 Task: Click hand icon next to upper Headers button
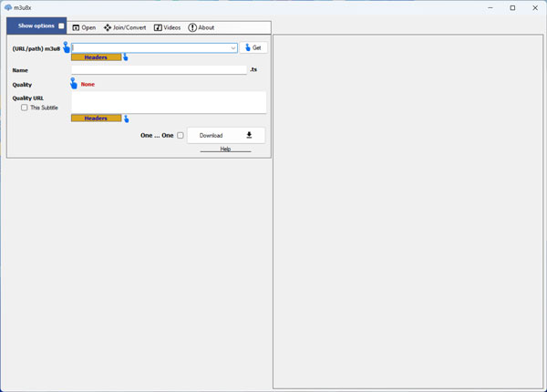pyautogui.click(x=126, y=57)
